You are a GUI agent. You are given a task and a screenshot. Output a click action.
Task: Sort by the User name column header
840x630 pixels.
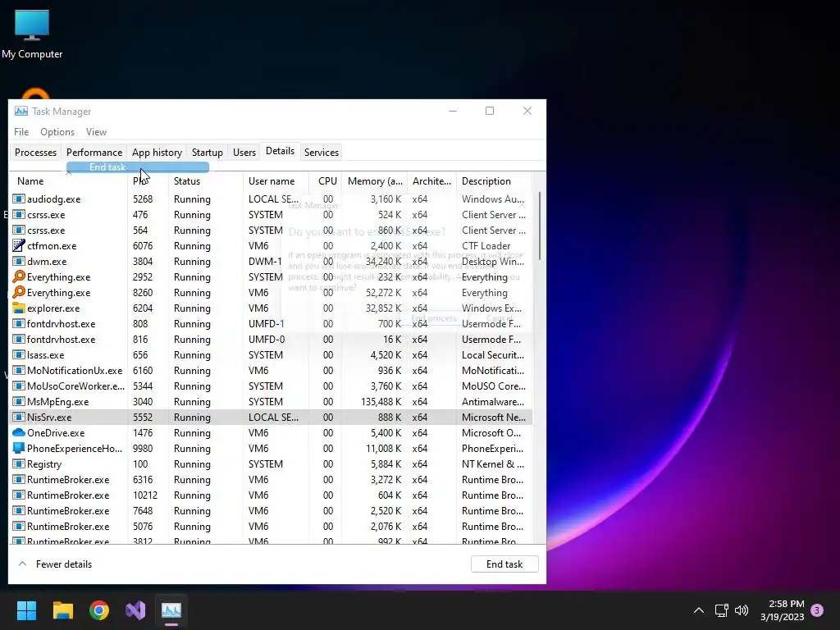pyautogui.click(x=276, y=181)
